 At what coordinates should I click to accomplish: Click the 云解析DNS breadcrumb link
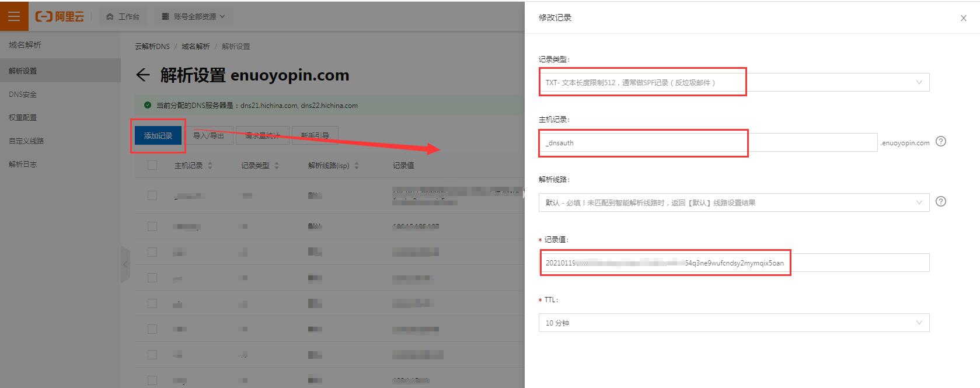click(152, 46)
